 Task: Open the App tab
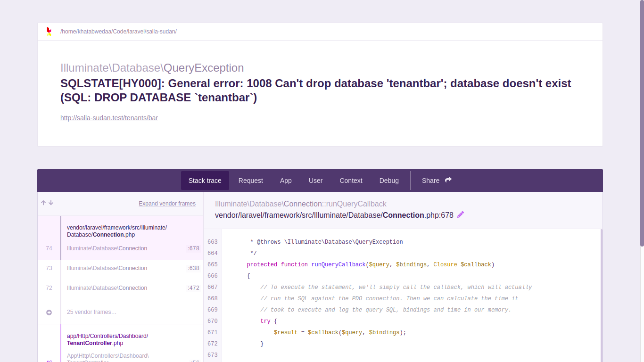tap(286, 181)
